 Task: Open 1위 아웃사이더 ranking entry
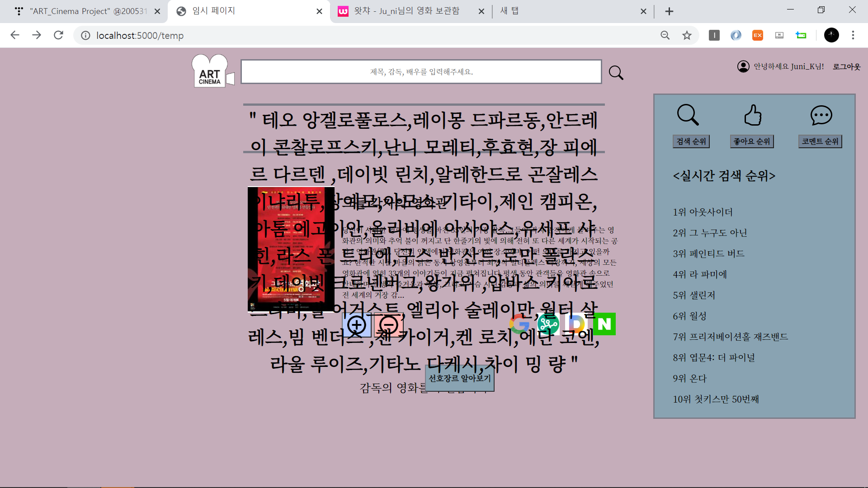pyautogui.click(x=703, y=212)
